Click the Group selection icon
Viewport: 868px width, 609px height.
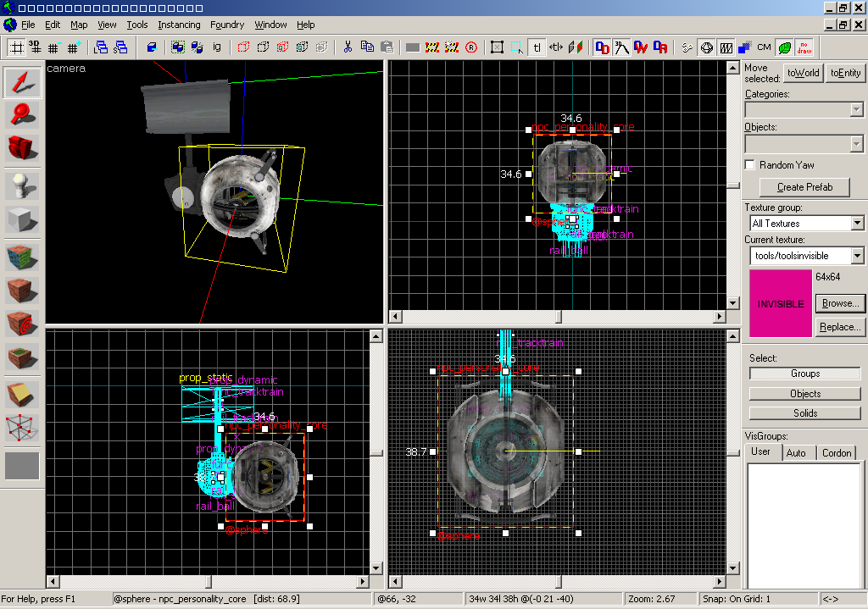coord(178,47)
